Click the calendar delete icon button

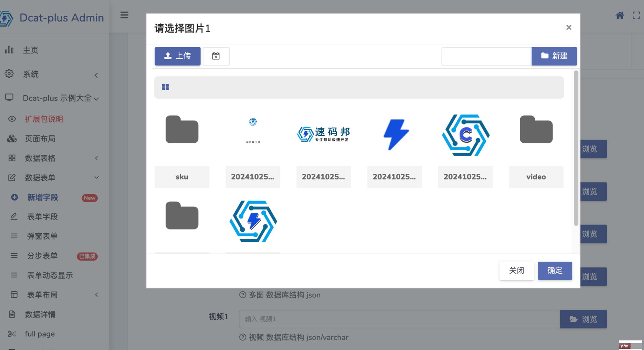(x=216, y=56)
